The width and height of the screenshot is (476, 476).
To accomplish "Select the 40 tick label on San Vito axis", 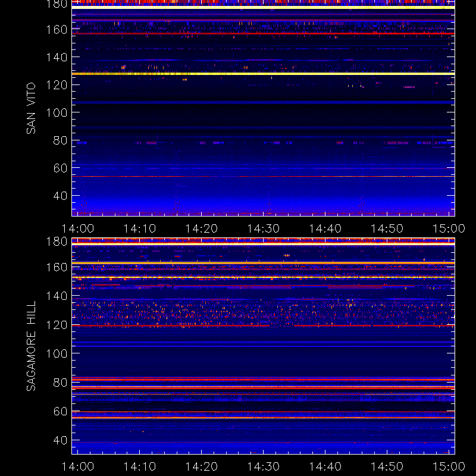I will pyautogui.click(x=60, y=196).
